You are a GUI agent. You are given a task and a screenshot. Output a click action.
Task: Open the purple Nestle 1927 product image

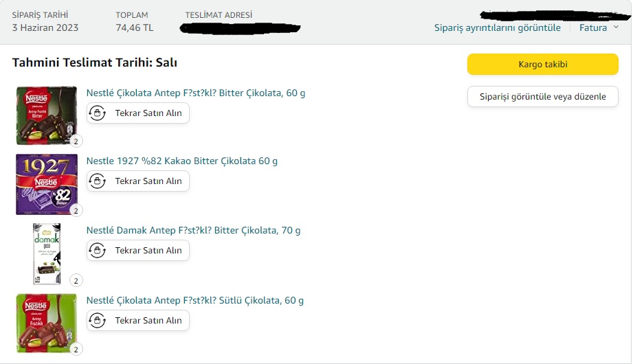[x=46, y=184]
